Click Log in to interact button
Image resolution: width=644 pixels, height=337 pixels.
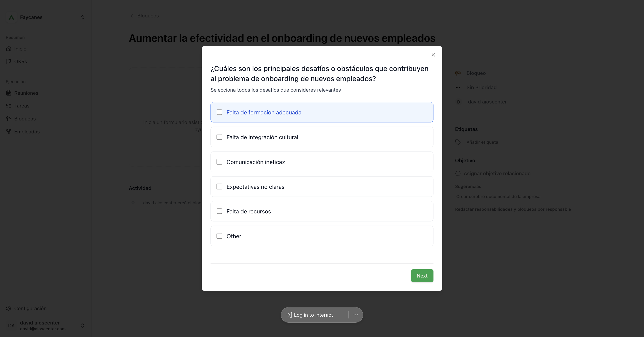pyautogui.click(x=309, y=315)
